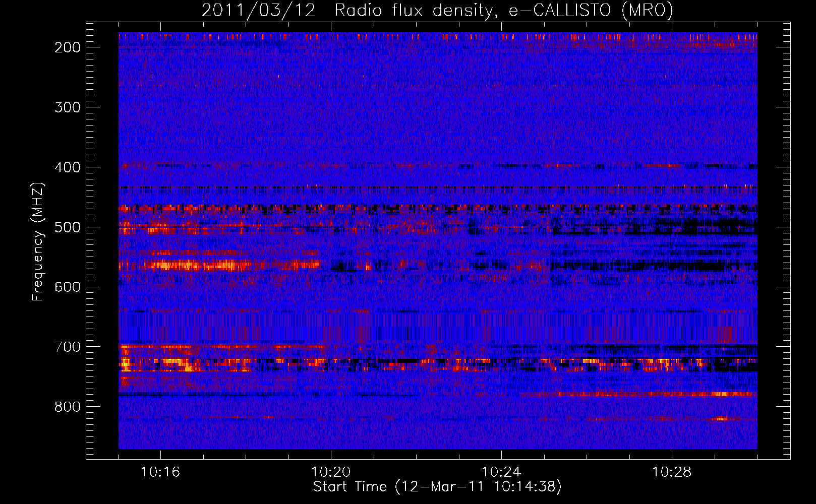Click the 10:16 time tick label

(x=160, y=472)
